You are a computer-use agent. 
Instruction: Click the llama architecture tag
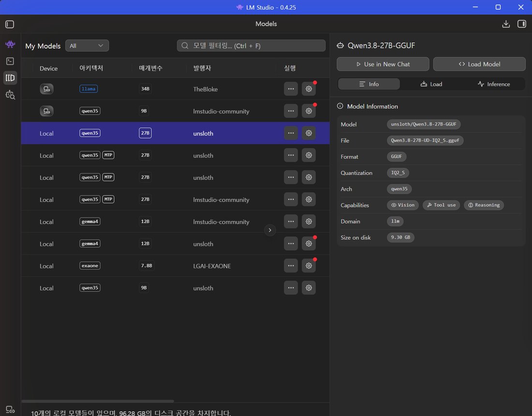(89, 89)
